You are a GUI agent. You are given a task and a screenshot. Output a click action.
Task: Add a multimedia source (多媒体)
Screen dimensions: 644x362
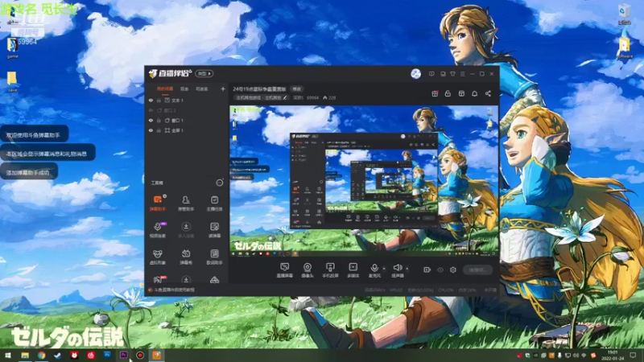[x=353, y=270]
